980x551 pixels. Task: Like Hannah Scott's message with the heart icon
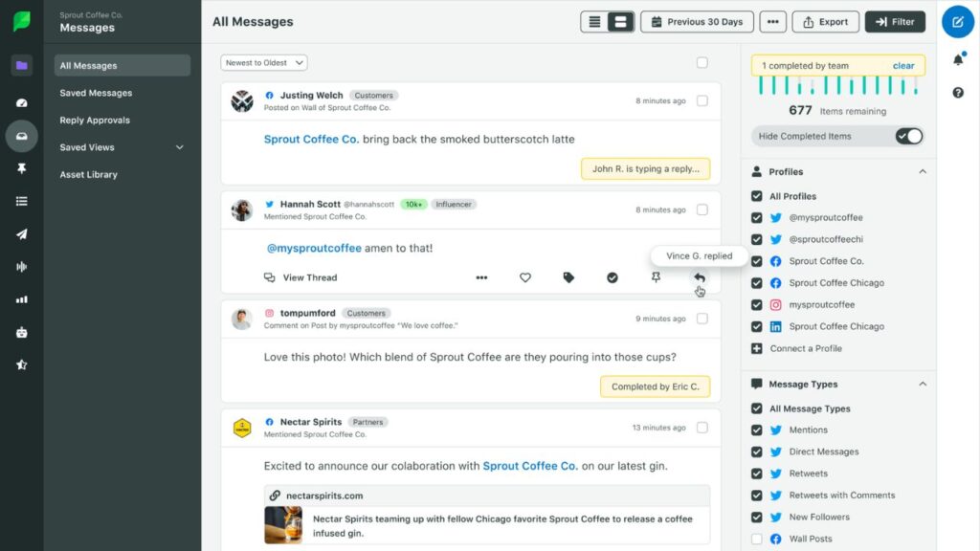point(525,277)
